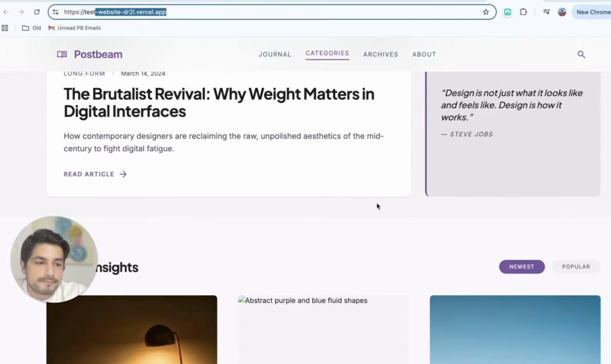Screen dimensions: 611x364
Task: Click the Read Article arrow icon
Action: (123, 174)
